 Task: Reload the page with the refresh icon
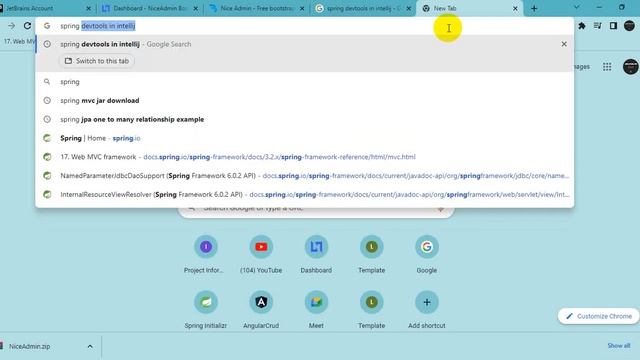27,26
